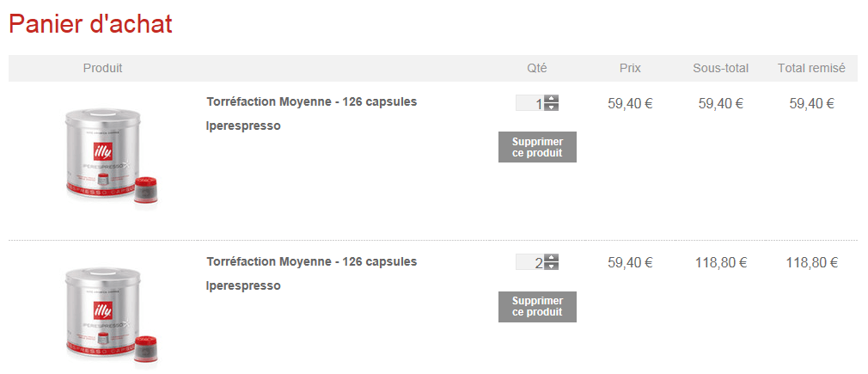Click the 'Panier d'achat' page heading
Viewport: 868px width, 374px height.
tap(90, 24)
